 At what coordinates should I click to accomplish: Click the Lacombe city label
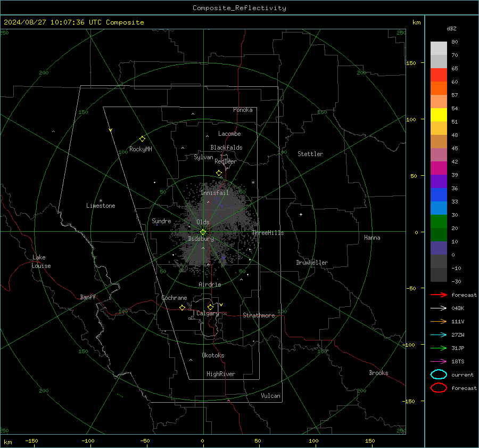229,134
